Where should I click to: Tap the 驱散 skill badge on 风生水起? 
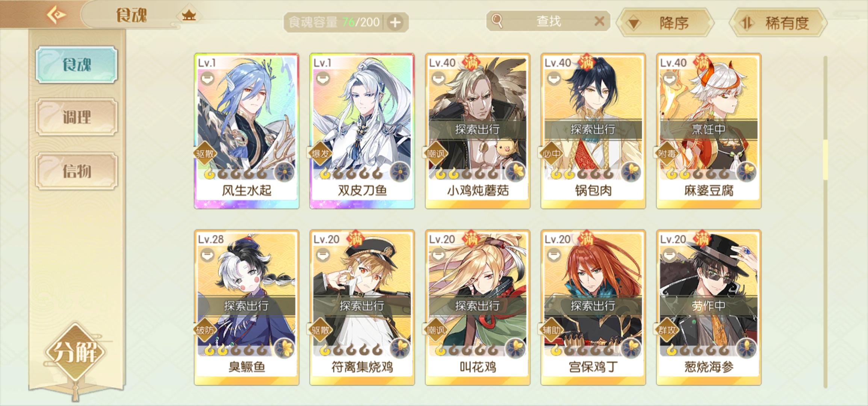pos(205,153)
